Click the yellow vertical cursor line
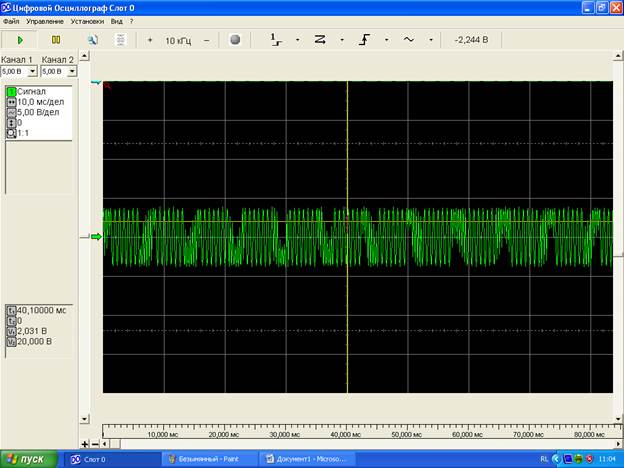The image size is (624, 468). point(347,150)
